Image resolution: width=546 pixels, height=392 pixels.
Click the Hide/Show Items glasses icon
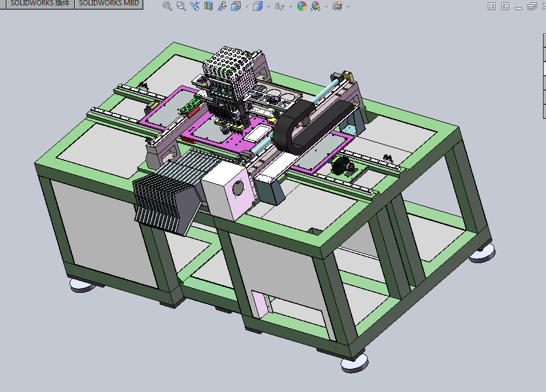[x=280, y=7]
